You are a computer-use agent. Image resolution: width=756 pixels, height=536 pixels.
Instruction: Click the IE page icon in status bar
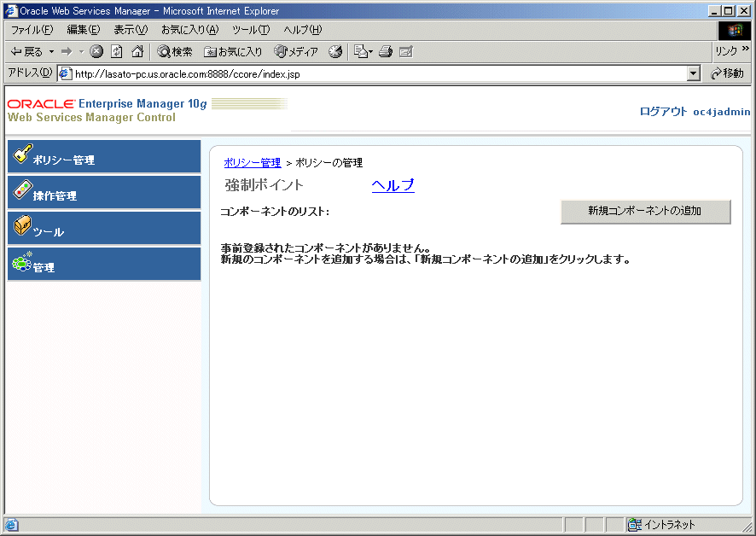pyautogui.click(x=12, y=525)
